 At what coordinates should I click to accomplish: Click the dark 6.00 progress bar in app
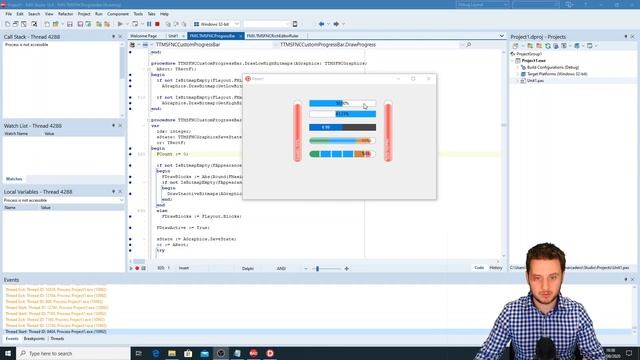point(342,127)
